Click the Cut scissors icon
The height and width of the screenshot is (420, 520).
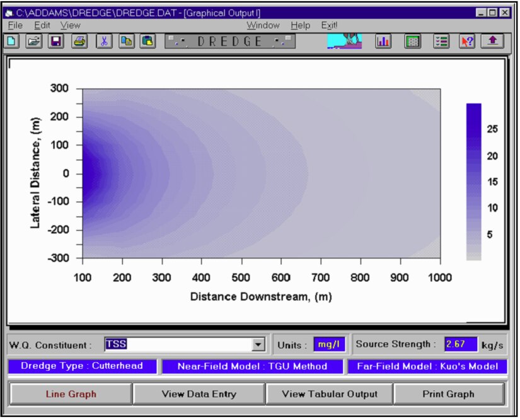[x=103, y=42]
